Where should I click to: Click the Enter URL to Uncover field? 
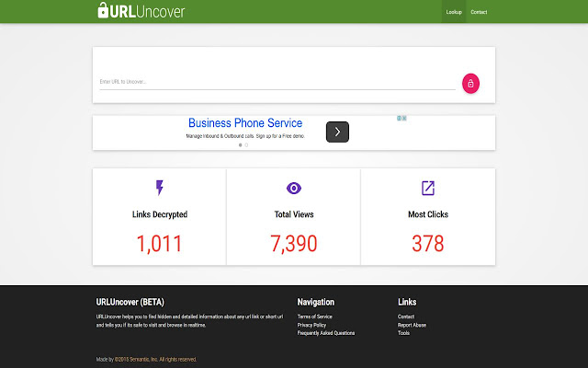click(277, 82)
